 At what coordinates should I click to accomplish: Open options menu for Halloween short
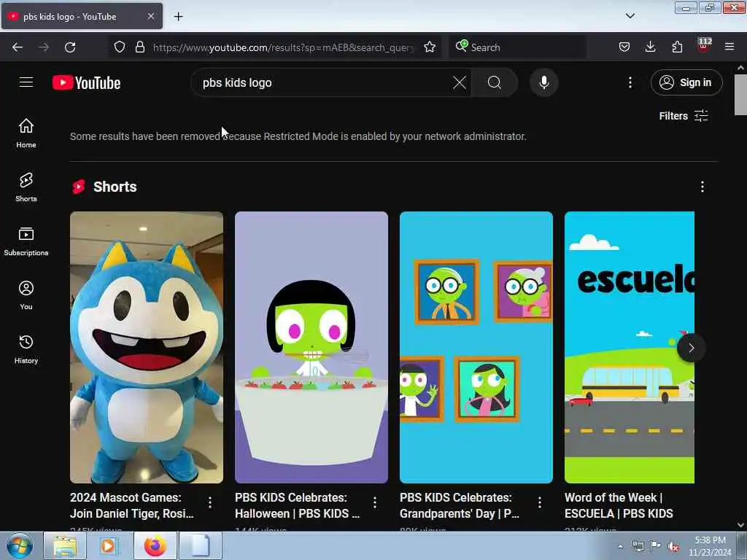coord(375,502)
